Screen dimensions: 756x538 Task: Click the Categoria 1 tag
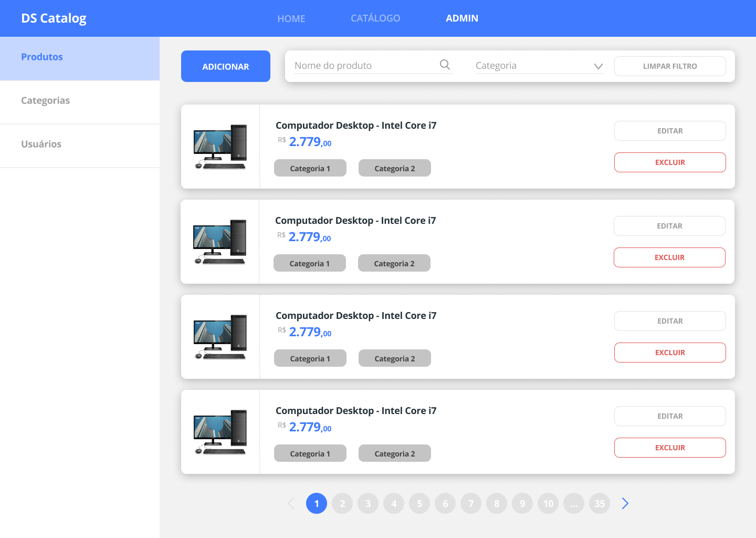coord(310,168)
